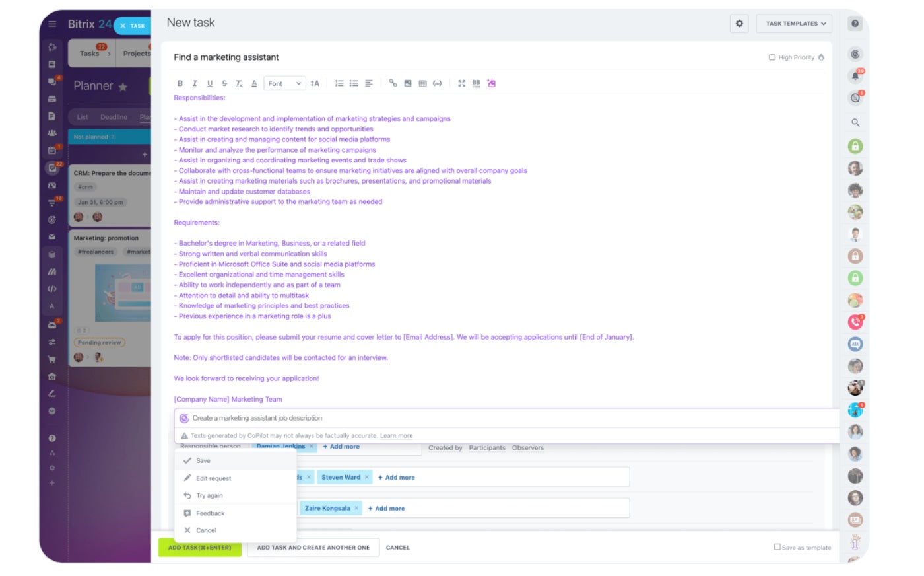Image resolution: width=924 pixels, height=576 pixels.
Task: Click Add more next to Zaire Kongsala
Action: 386,509
